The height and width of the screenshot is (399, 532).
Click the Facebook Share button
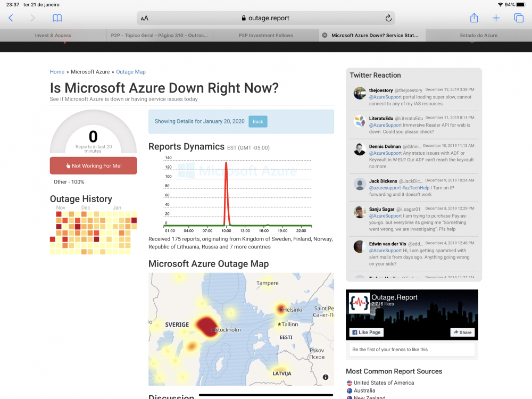tap(462, 332)
